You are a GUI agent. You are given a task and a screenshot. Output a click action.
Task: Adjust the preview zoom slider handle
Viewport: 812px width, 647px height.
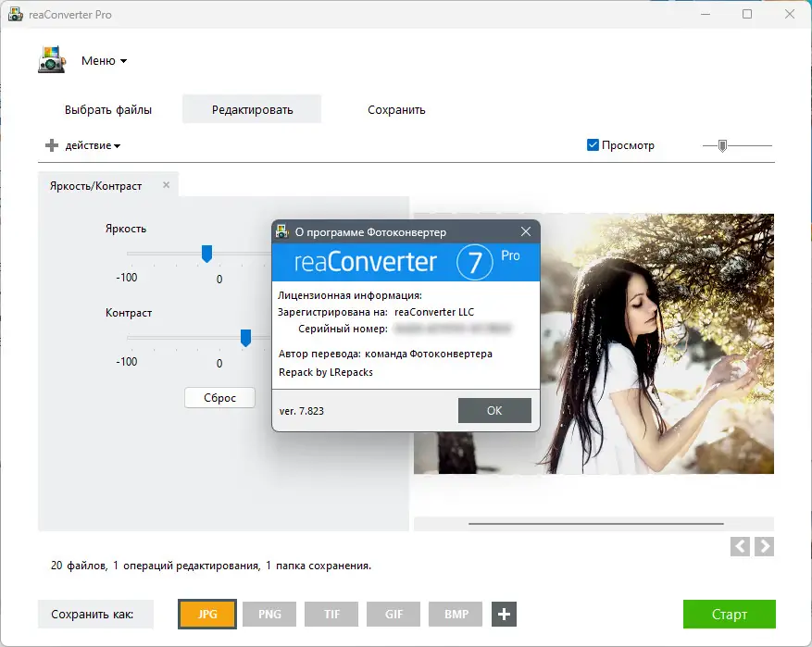tap(722, 146)
